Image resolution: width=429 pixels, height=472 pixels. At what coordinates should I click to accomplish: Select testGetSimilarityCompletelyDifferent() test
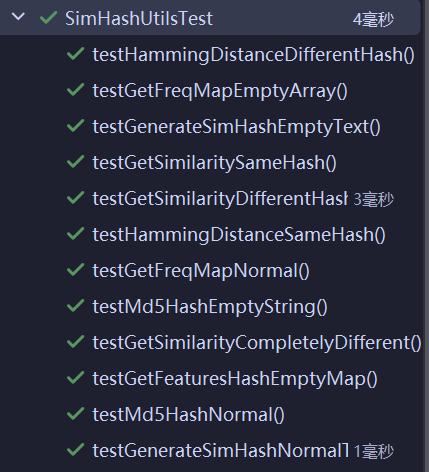tap(257, 343)
